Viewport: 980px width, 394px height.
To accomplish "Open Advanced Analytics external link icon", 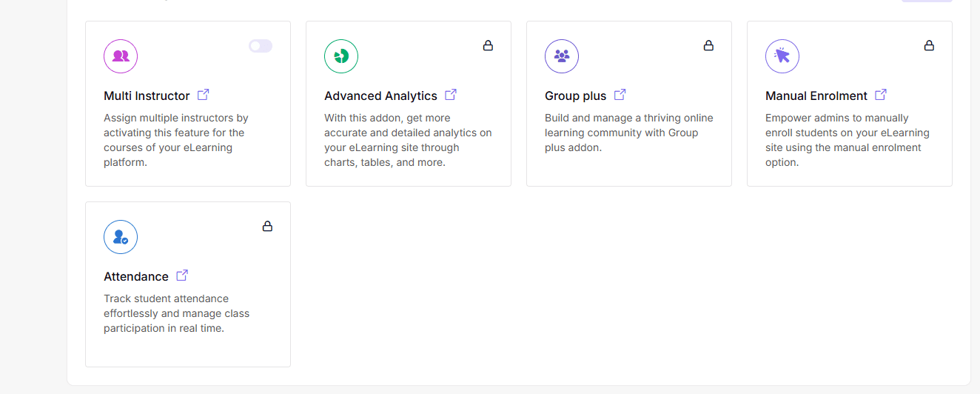I will [x=451, y=95].
